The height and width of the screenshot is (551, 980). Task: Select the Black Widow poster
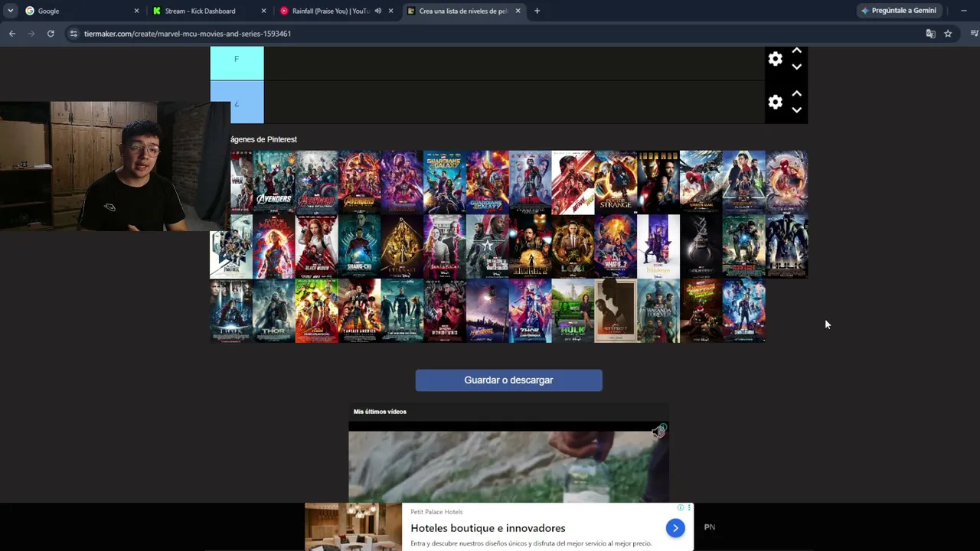pyautogui.click(x=316, y=246)
